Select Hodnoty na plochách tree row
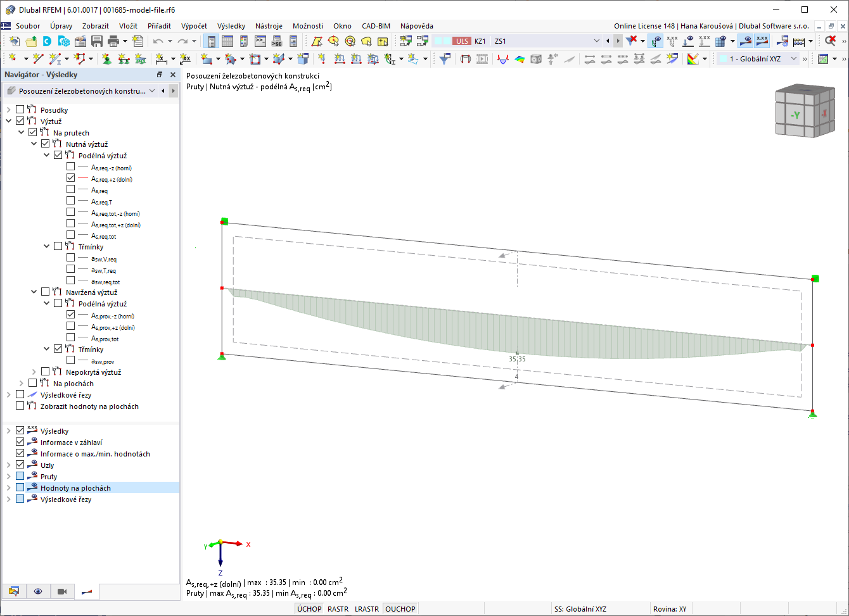The height and width of the screenshot is (616, 849). (91, 487)
